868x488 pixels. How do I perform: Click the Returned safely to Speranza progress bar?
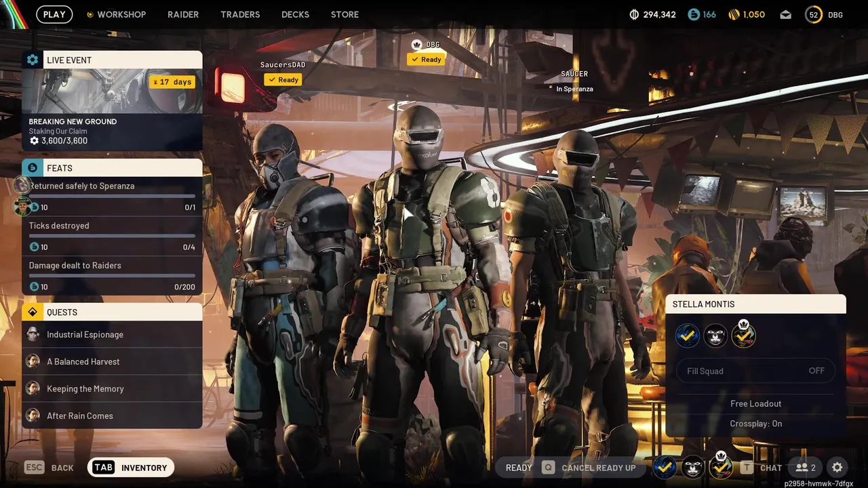(112, 197)
